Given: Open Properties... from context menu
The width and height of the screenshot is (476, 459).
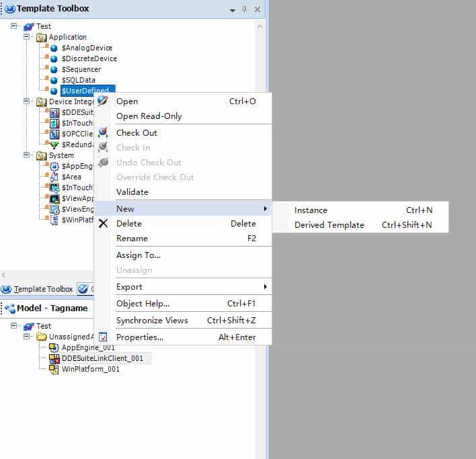Looking at the screenshot, I should pos(184,337).
